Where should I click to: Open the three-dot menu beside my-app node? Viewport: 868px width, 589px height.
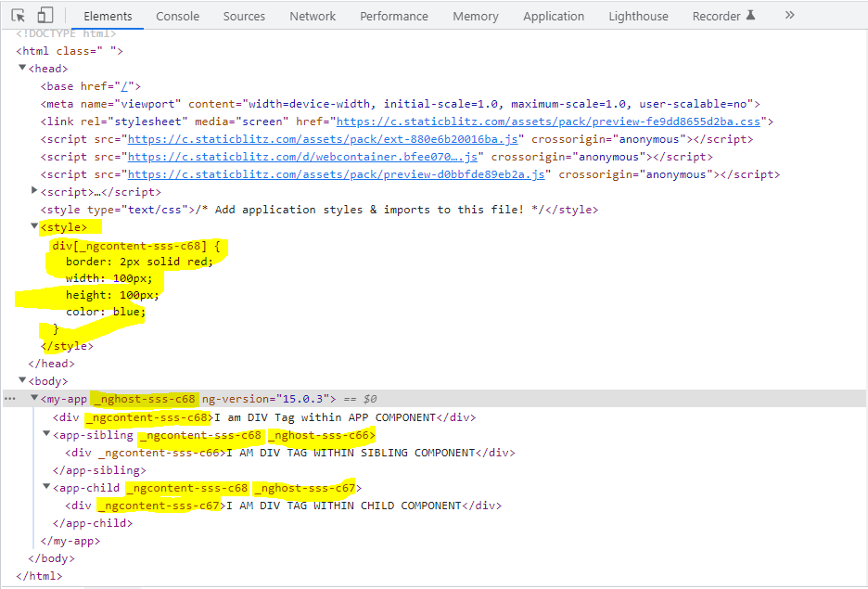[9, 398]
